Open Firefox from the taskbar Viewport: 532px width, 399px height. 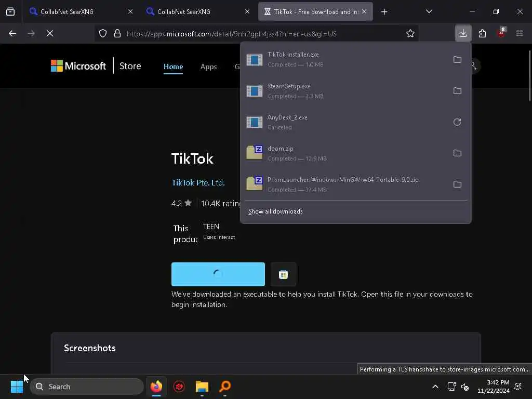coord(156,387)
